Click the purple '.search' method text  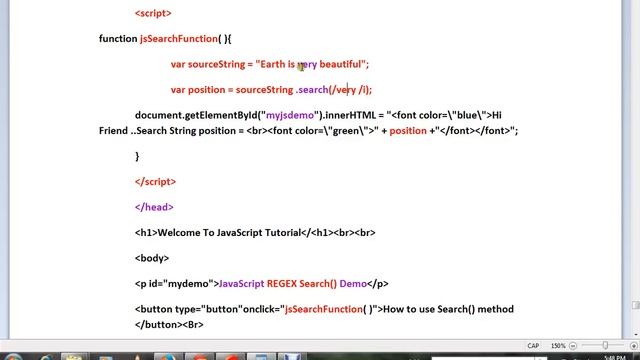click(x=312, y=90)
